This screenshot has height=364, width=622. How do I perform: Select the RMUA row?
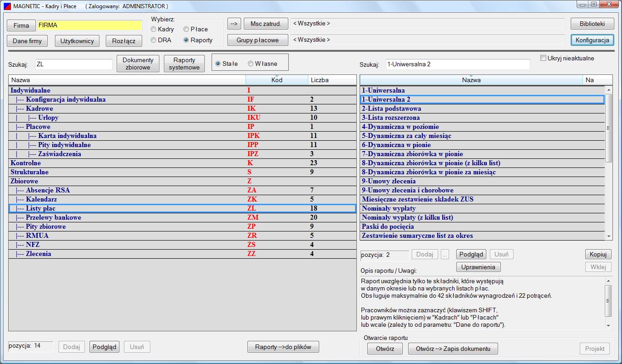182,236
